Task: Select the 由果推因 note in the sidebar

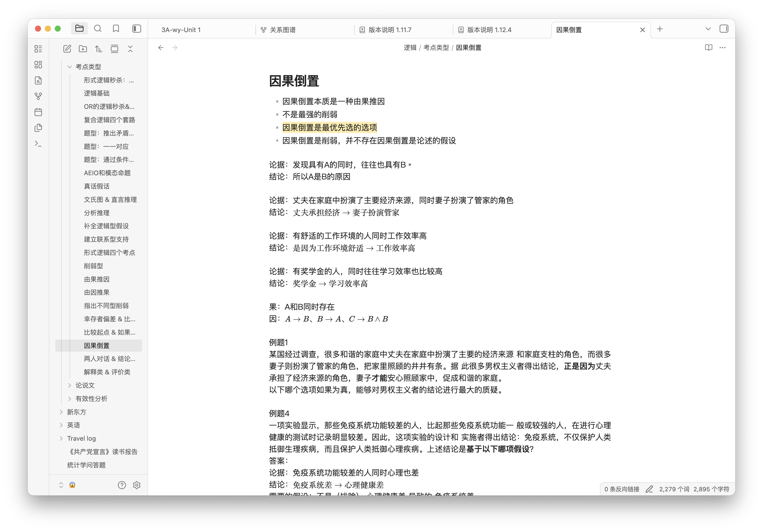Action: point(97,279)
